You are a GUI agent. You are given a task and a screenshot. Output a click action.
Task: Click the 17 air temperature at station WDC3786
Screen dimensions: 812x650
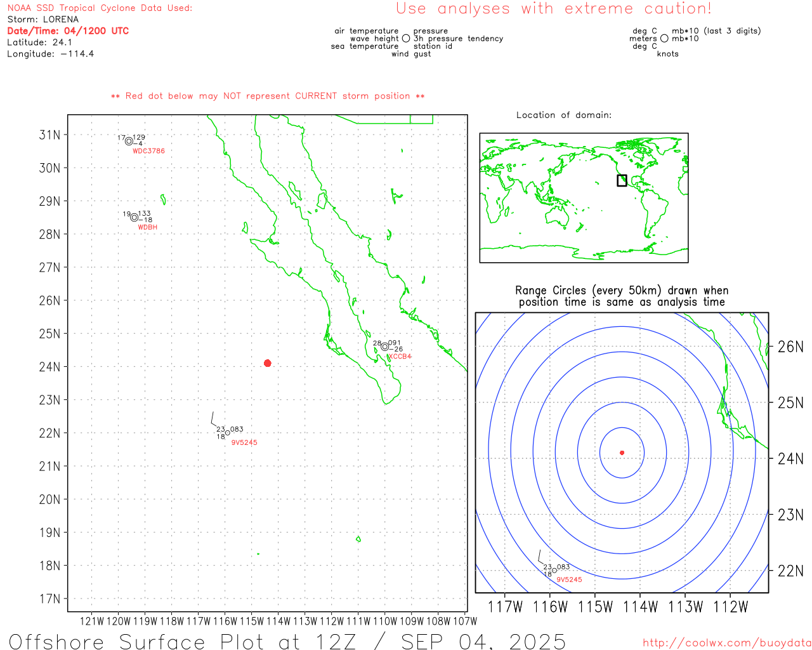pyautogui.click(x=121, y=138)
